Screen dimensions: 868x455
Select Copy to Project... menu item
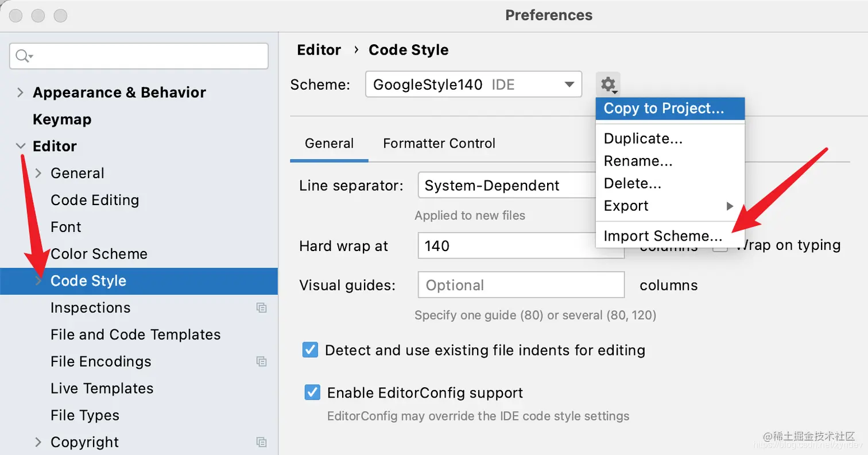pos(664,108)
